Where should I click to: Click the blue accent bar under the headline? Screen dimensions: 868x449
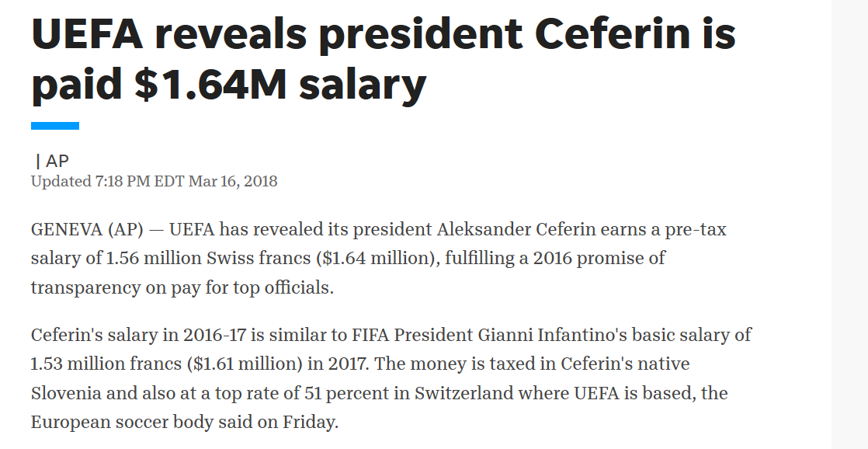(55, 126)
